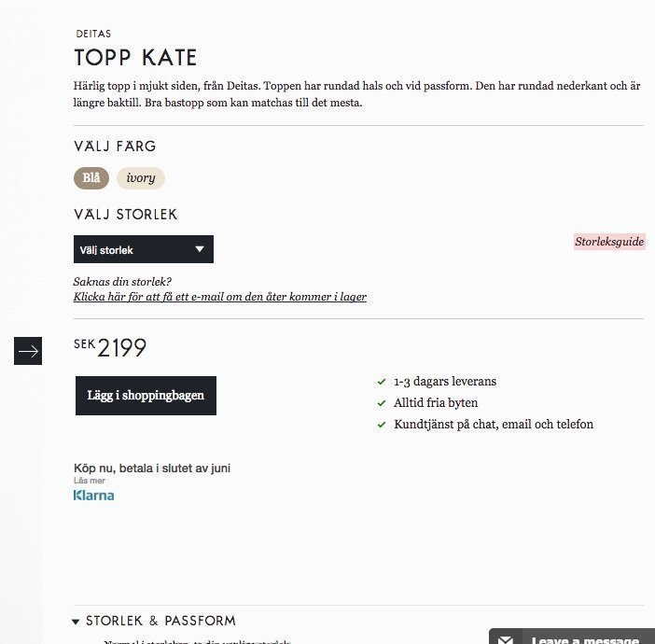
Task: Click the Topp Kate product title
Action: pyautogui.click(x=135, y=58)
